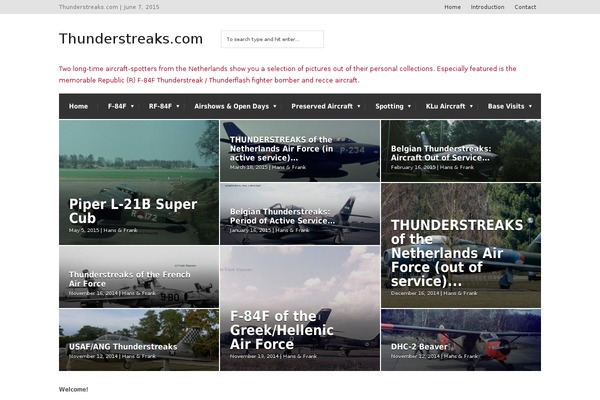Viewport: 600px width, 400px height.
Task: Expand the Base Visits dropdown arrow
Action: coord(530,106)
